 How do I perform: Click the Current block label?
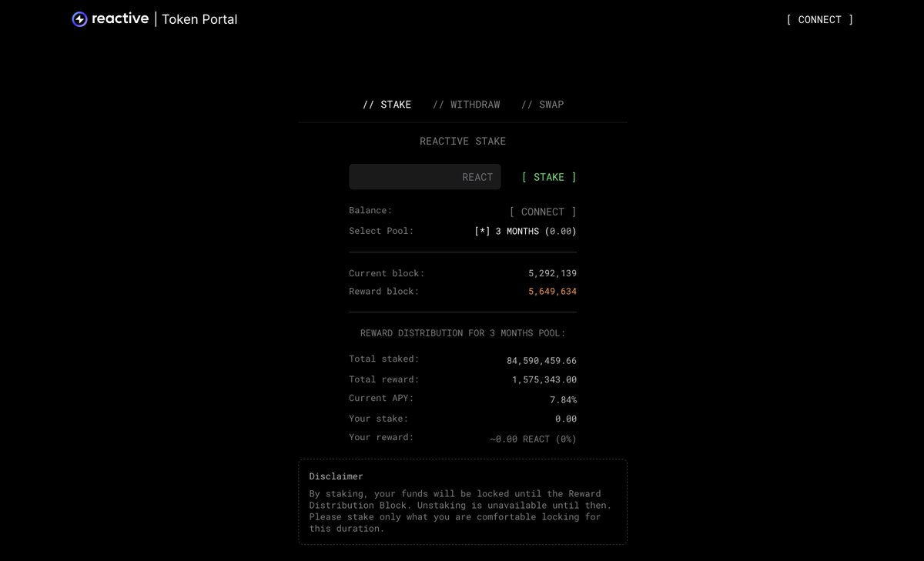[387, 273]
